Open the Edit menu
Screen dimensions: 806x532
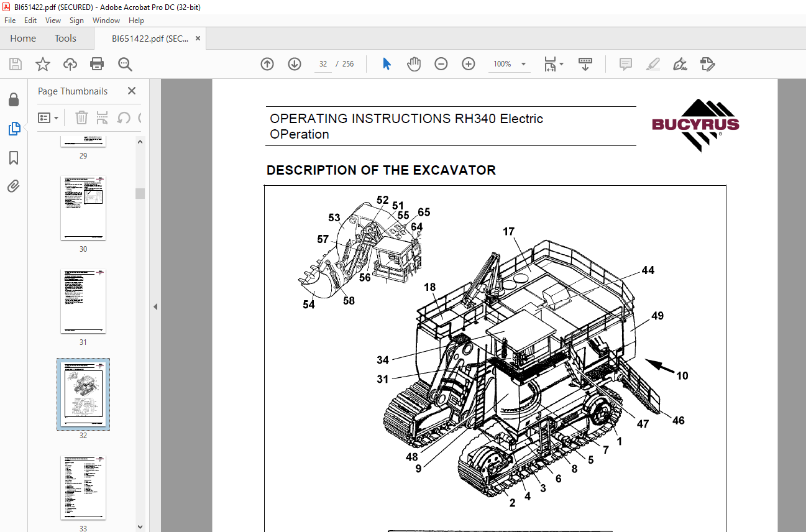pos(30,21)
